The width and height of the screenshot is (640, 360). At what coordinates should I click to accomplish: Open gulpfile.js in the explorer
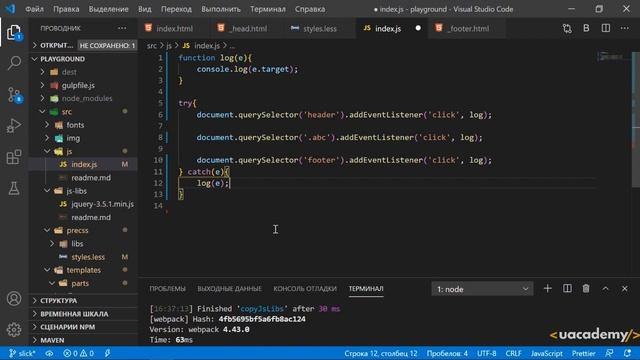pos(78,85)
